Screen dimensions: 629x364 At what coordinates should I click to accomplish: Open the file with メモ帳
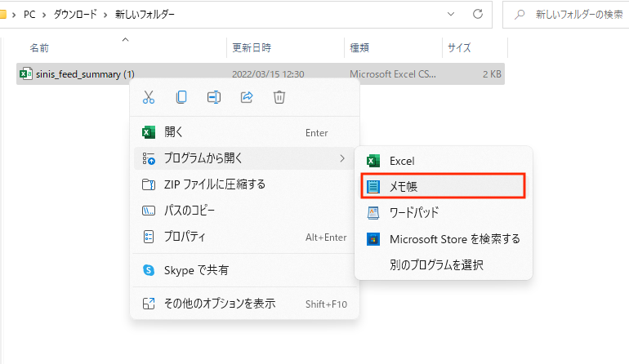[444, 186]
